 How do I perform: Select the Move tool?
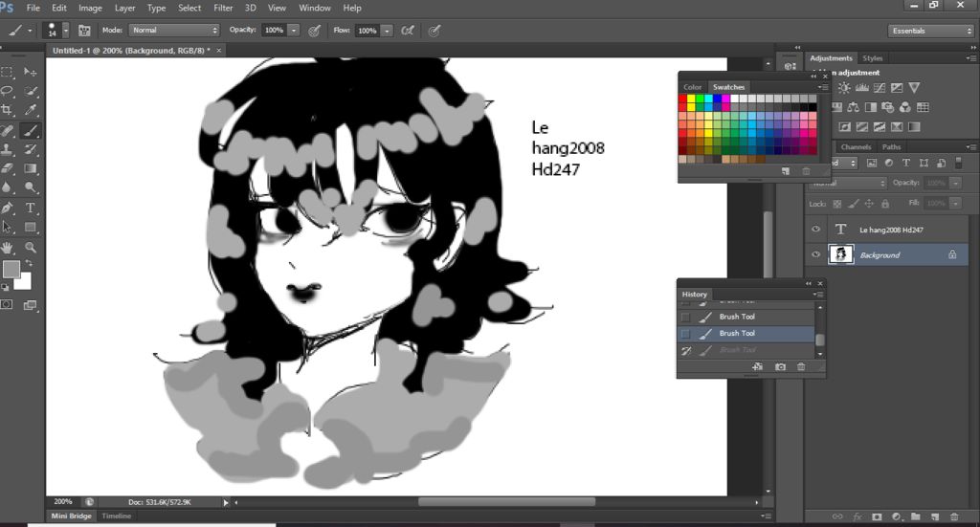(30, 72)
